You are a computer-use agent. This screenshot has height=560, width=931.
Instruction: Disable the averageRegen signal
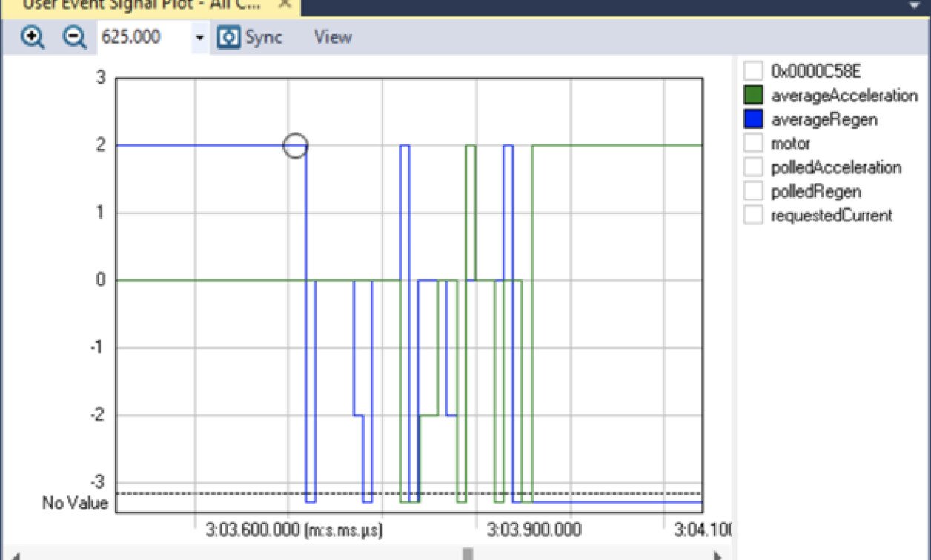click(x=752, y=119)
